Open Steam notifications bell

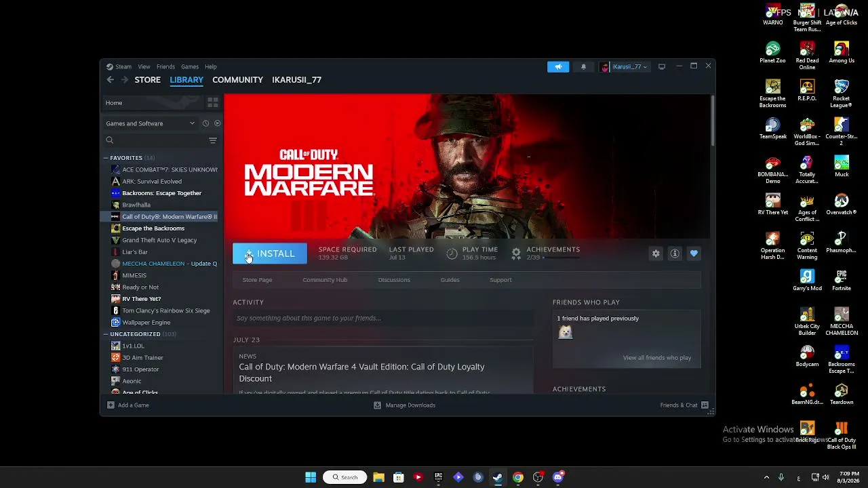[583, 66]
